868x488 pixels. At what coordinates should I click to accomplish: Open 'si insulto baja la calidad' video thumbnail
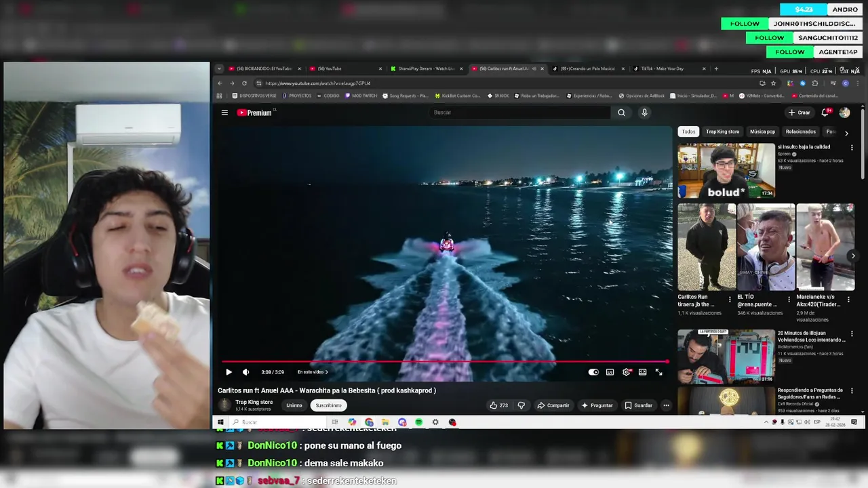(x=726, y=170)
